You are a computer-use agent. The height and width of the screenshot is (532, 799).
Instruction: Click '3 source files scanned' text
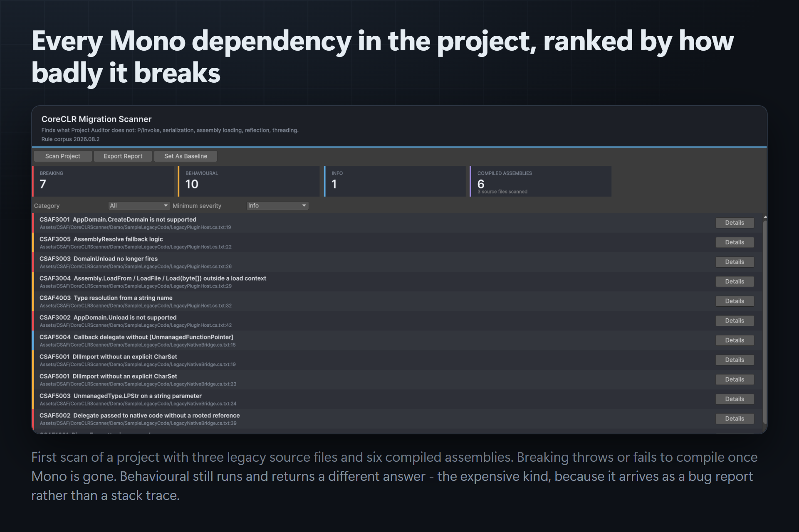click(x=502, y=192)
